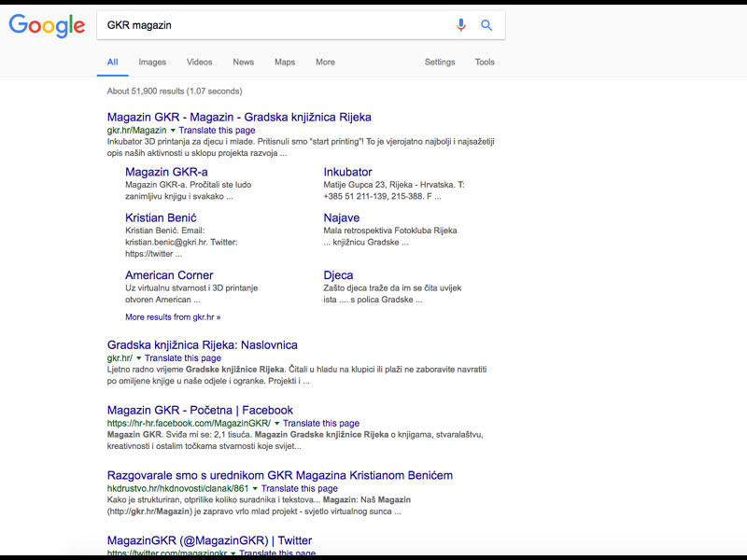747x560 pixels.
Task: Expand dropdown arrow beside Facebook result URL
Action: point(276,424)
